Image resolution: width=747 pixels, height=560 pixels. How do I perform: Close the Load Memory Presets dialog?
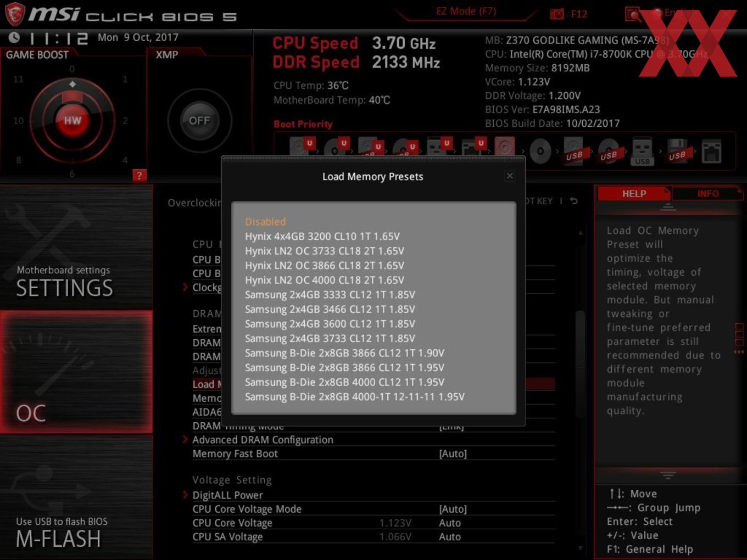pos(510,176)
